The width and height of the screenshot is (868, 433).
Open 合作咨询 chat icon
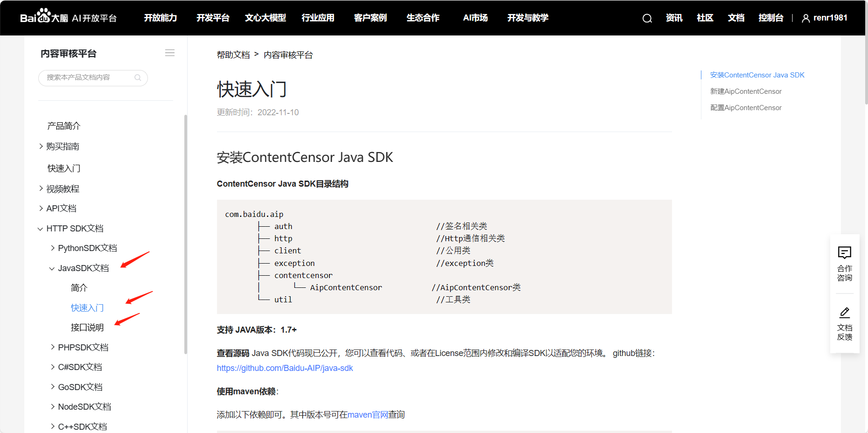(845, 252)
